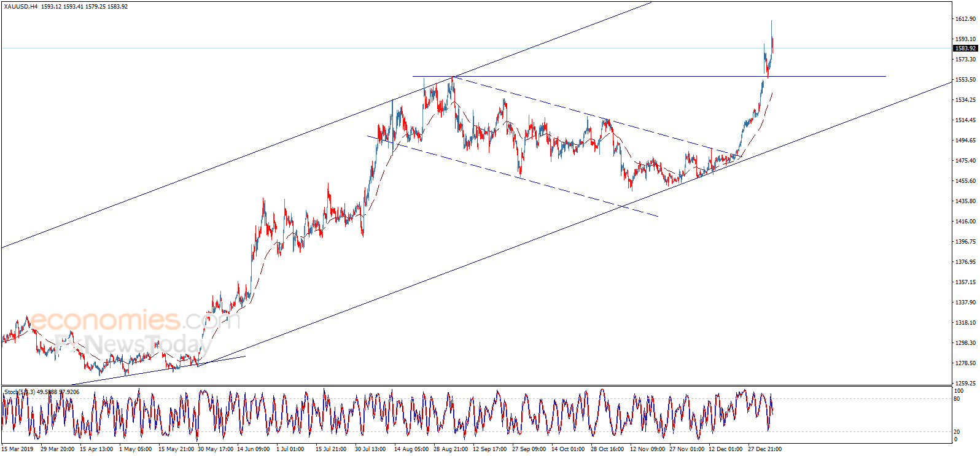
Task: Click the 1318.10 price axis label
Action: [x=966, y=323]
